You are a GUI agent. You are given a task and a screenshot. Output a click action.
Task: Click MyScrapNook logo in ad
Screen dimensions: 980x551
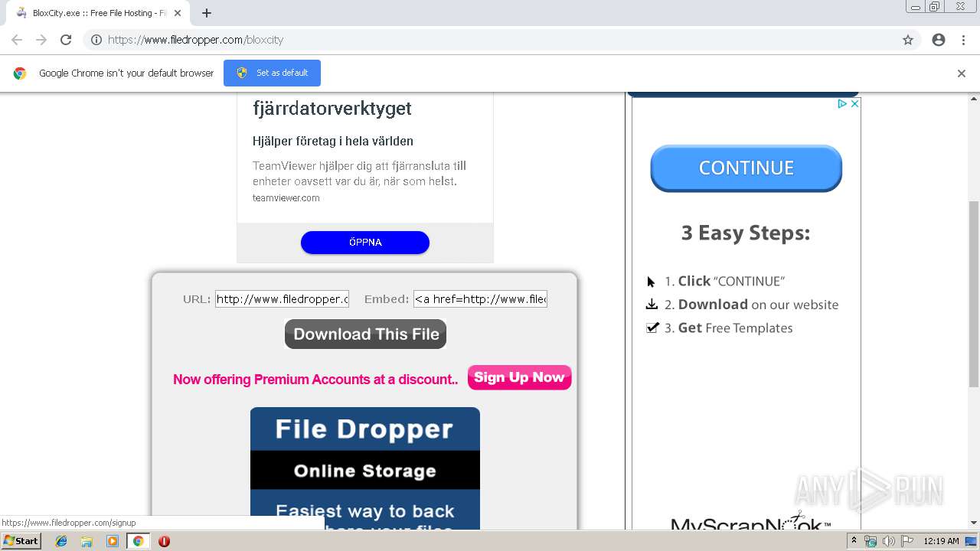(x=750, y=522)
